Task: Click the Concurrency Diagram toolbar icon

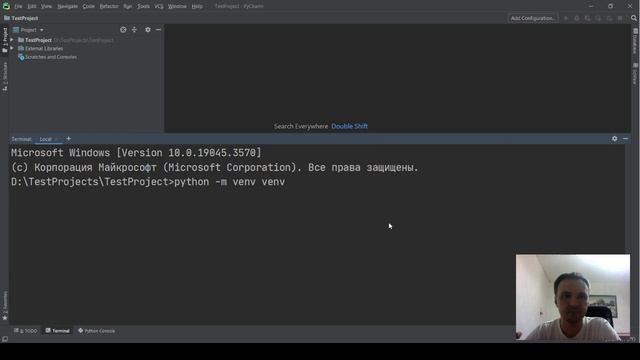Action: 609,18
